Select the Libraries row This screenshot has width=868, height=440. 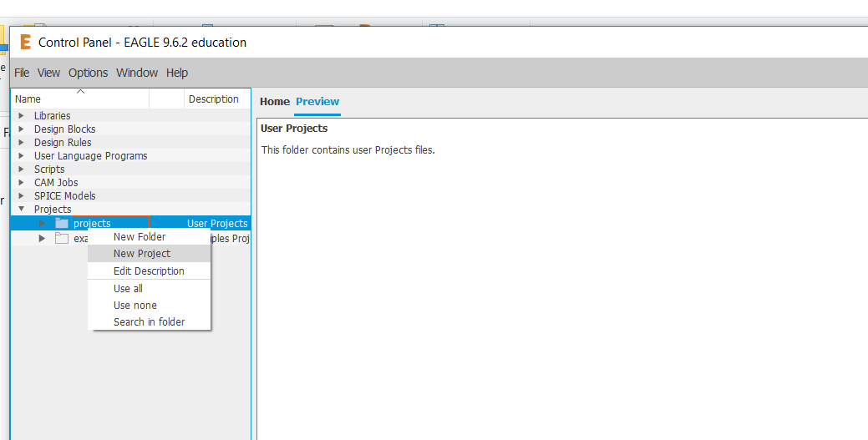(x=130, y=116)
